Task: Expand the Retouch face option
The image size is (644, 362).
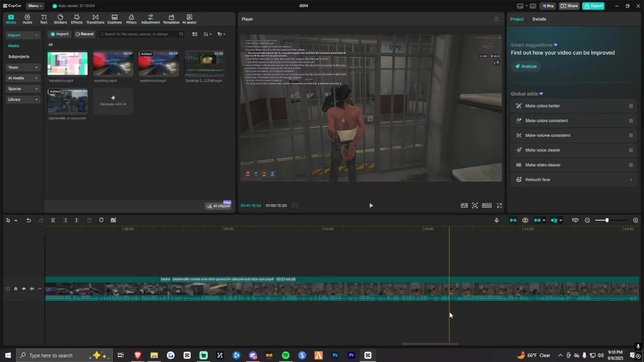Action: point(574,179)
